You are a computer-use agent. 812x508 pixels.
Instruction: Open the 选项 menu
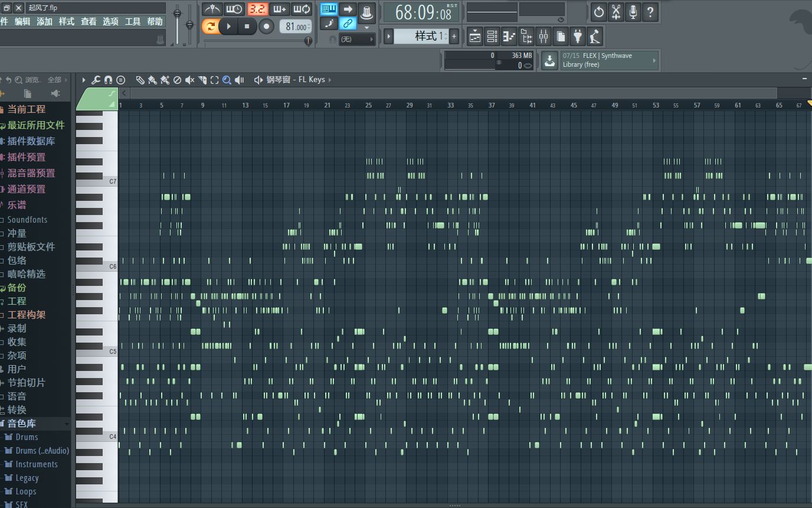[110, 21]
